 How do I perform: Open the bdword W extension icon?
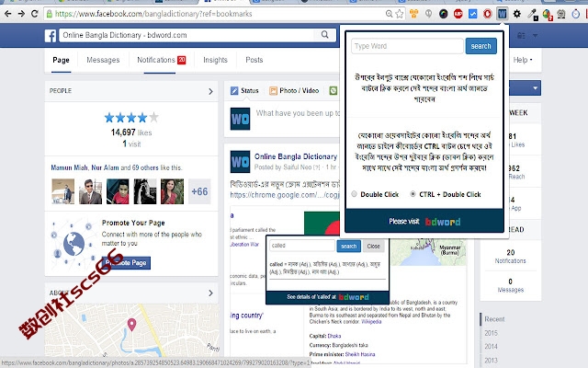503,14
